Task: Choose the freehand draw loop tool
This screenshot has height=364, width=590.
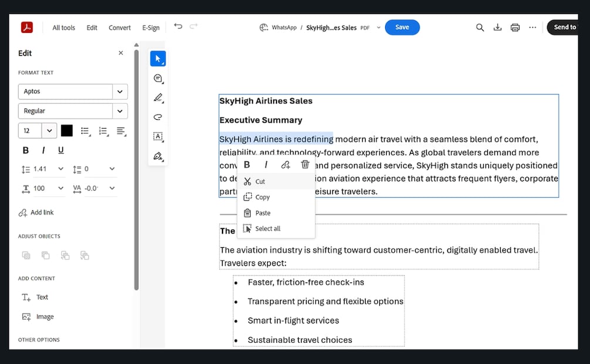Action: tap(158, 117)
